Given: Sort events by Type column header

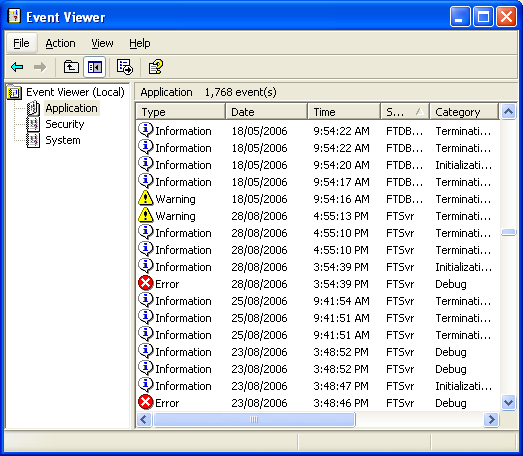Looking at the screenshot, I should coord(180,112).
